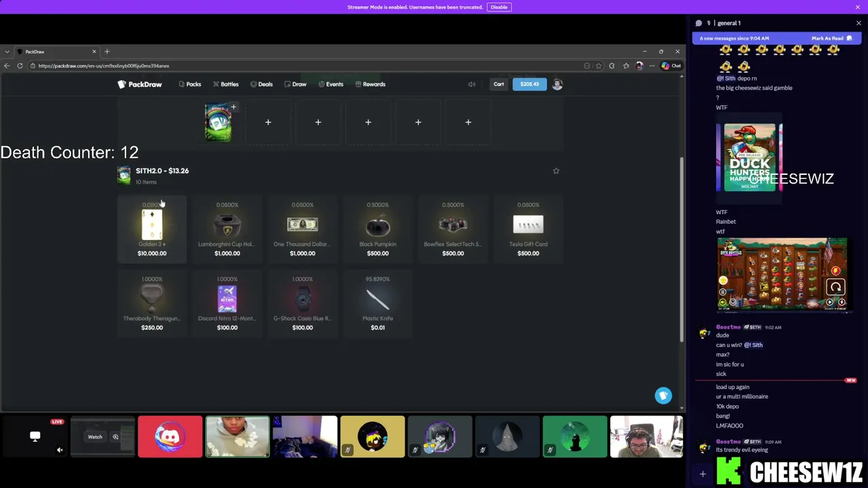Click the $205.43 balance button

click(x=530, y=84)
